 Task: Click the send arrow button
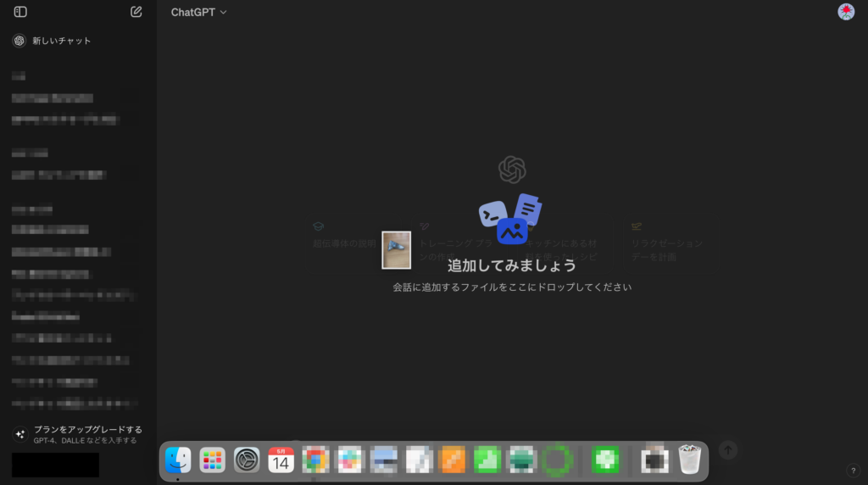click(x=728, y=450)
